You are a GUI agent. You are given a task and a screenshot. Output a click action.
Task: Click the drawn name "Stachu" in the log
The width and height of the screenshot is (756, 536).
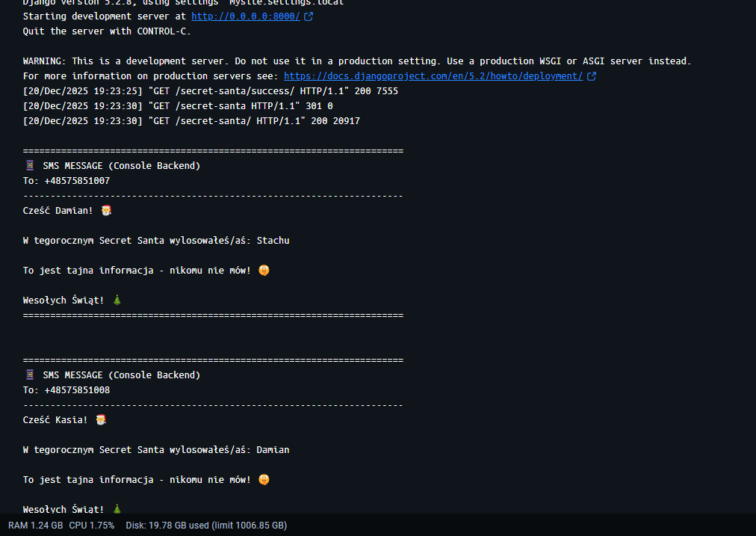tap(273, 241)
